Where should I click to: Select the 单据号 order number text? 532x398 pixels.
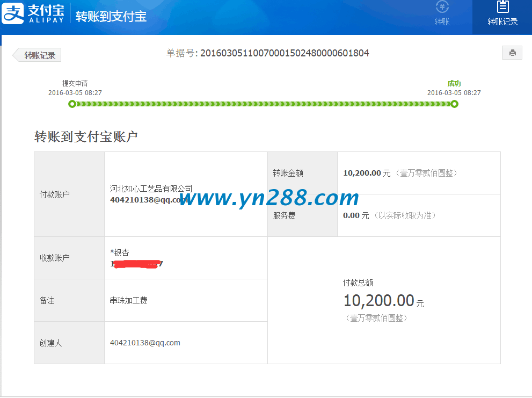pos(267,53)
